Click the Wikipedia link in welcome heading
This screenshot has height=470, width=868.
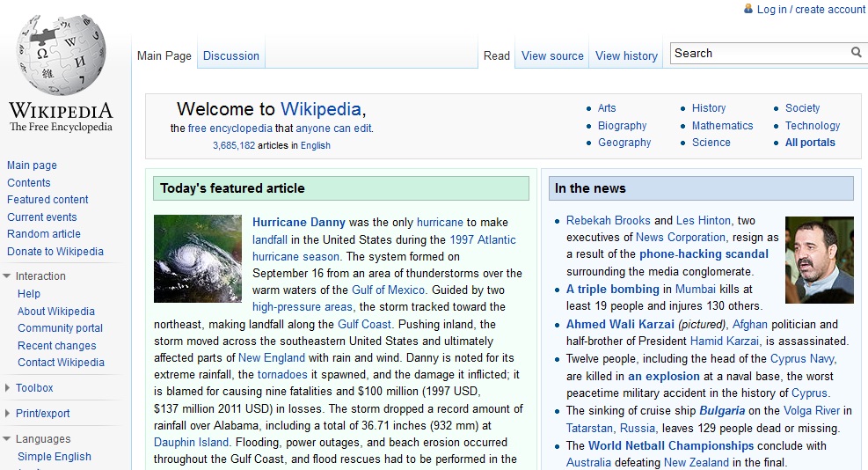[320, 109]
